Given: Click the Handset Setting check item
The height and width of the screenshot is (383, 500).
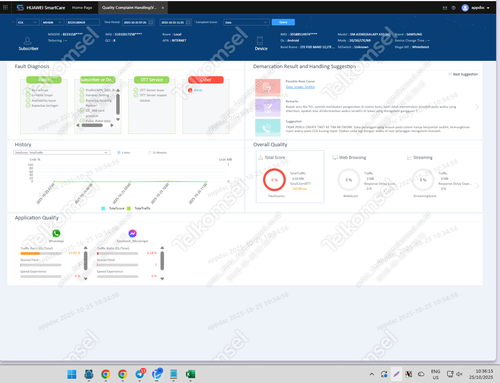Looking at the screenshot, I should tap(94, 95).
